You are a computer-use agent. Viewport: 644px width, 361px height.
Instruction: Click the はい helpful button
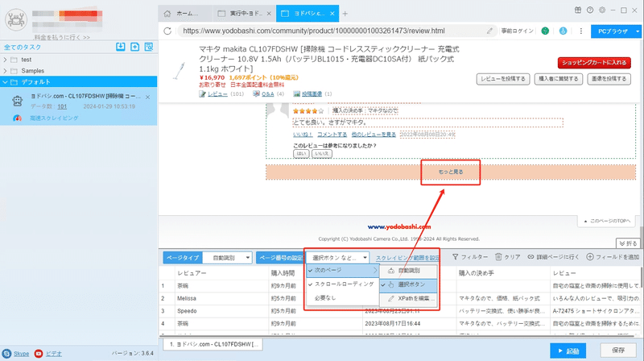coord(301,154)
